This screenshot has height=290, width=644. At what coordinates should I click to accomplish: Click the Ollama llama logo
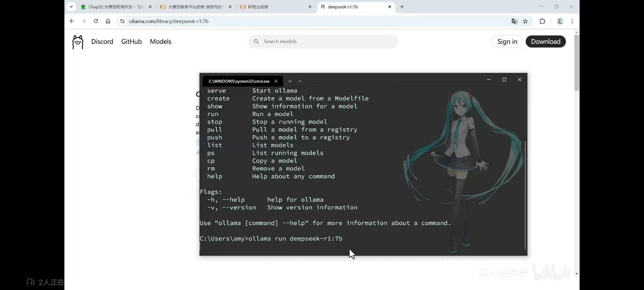click(x=78, y=42)
